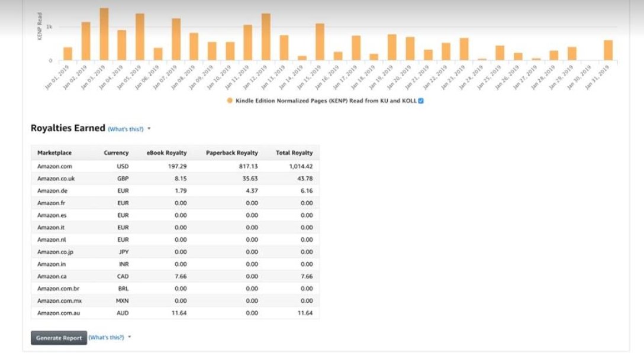Click the Jan 03, 2019 chart bar
Screen dimensions: 644x353
tap(104, 34)
